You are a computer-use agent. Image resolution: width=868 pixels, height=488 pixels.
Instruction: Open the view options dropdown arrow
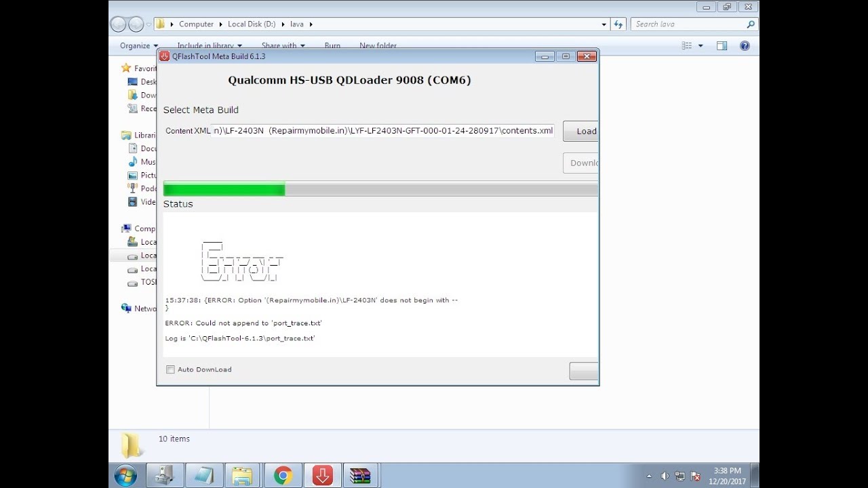701,45
